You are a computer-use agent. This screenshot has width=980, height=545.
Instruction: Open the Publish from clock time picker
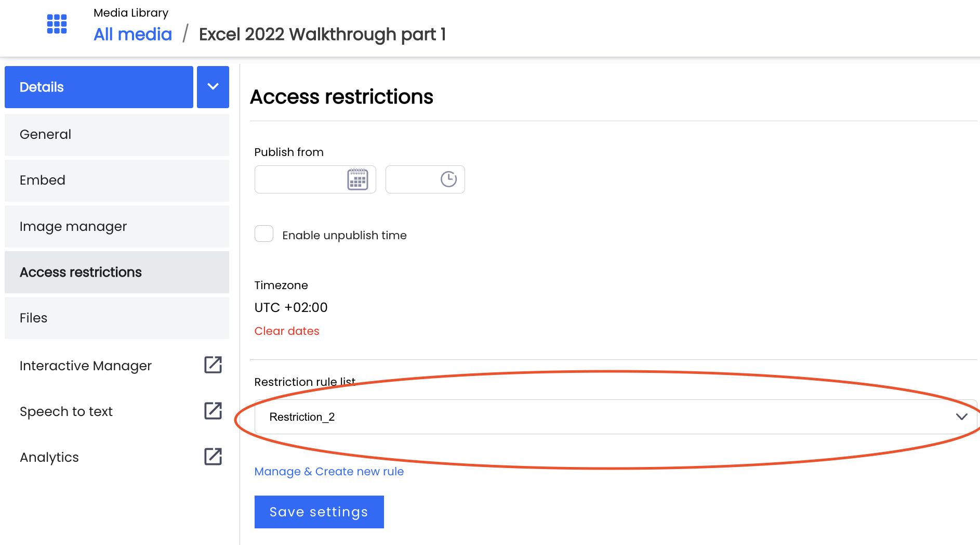pyautogui.click(x=448, y=179)
